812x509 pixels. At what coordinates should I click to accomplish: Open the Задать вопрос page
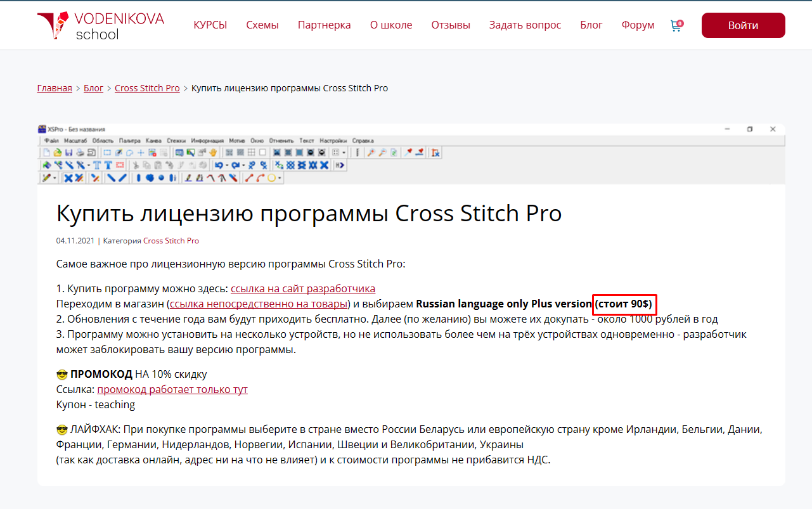pos(525,25)
